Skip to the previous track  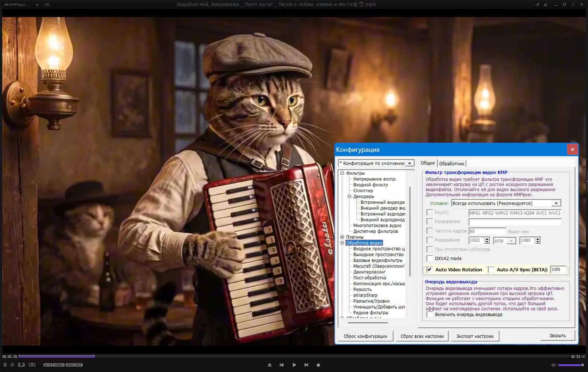(282, 365)
